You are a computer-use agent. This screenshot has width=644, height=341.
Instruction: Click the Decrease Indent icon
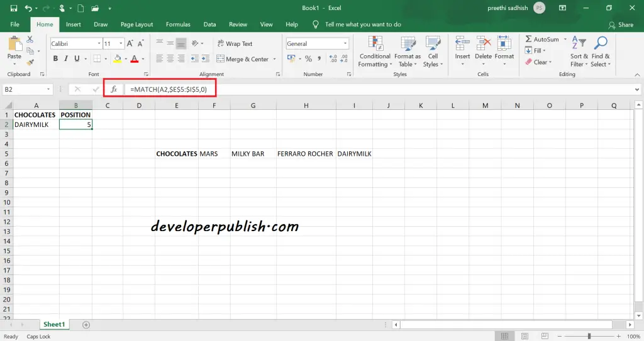pyautogui.click(x=195, y=58)
